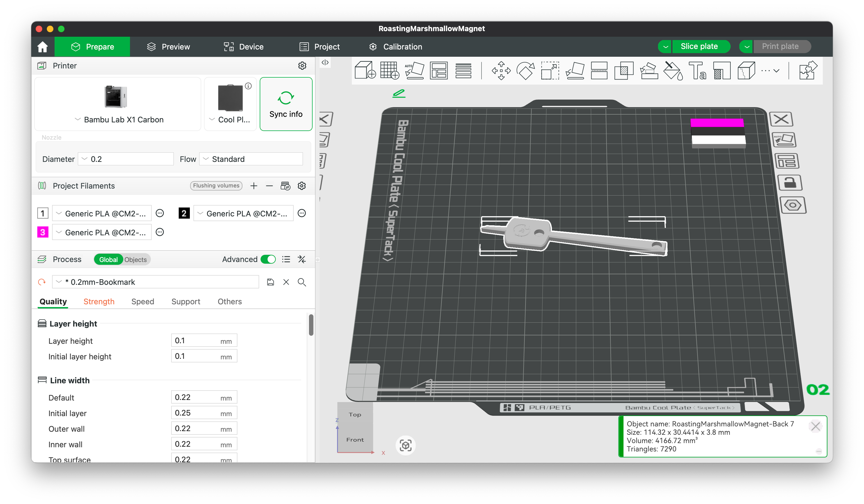
Task: Click the Add plate grid icon
Action: pyautogui.click(x=389, y=70)
